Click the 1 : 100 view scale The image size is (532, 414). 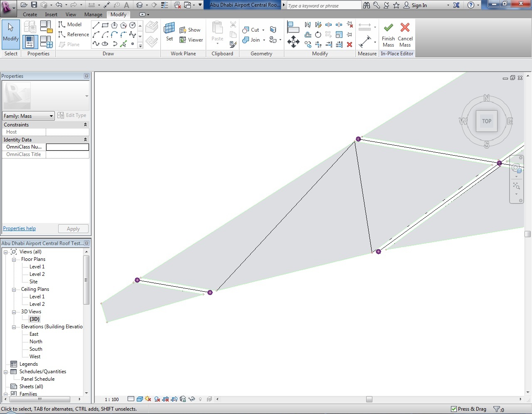pos(112,399)
